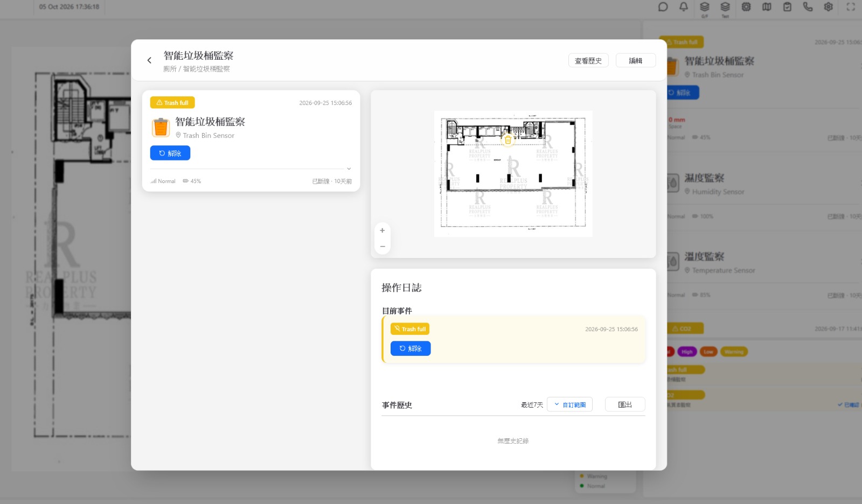Screen dimensions: 862x504
Task: Click the 已確認 confirmed label in background panel
Action: (x=849, y=405)
